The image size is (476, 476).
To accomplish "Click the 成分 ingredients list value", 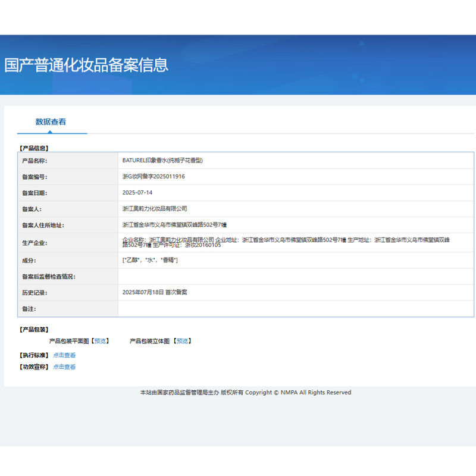I will [150, 261].
